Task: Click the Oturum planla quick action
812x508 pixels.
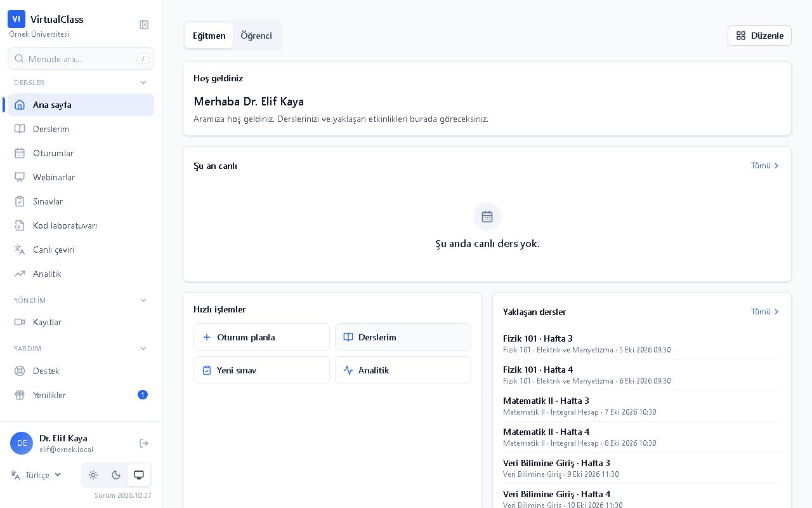Action: [261, 337]
